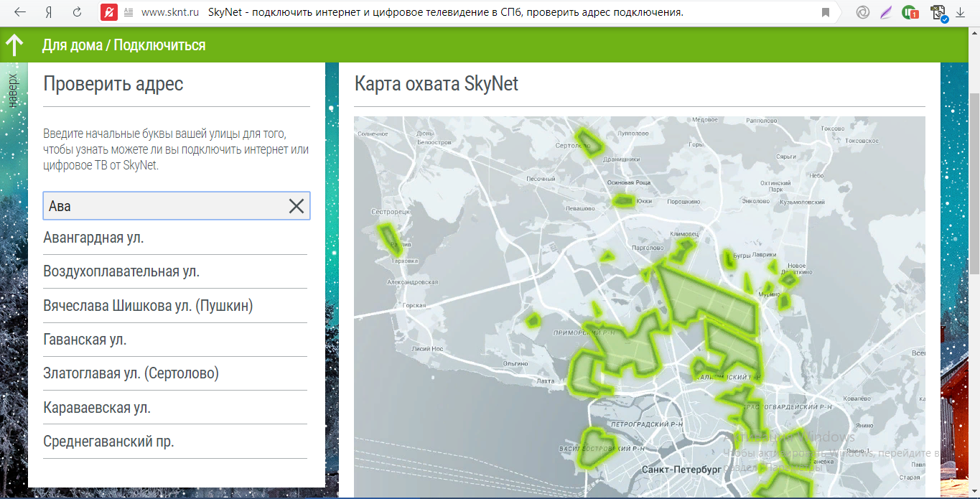980x499 pixels.
Task: Click the white up arrow in the green bar
Action: [x=14, y=45]
